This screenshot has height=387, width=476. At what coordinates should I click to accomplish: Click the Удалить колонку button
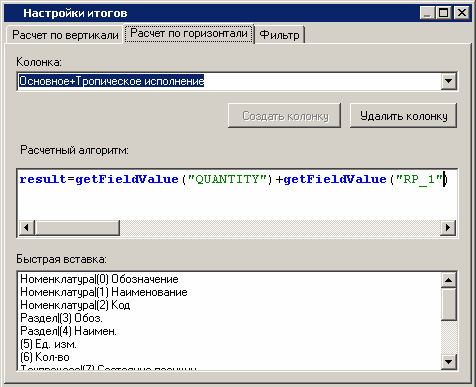coord(403,116)
